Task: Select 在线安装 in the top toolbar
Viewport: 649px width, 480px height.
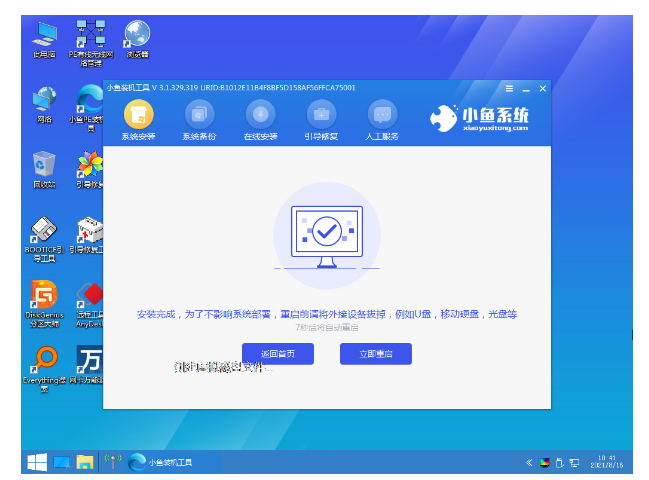Action: [260, 115]
